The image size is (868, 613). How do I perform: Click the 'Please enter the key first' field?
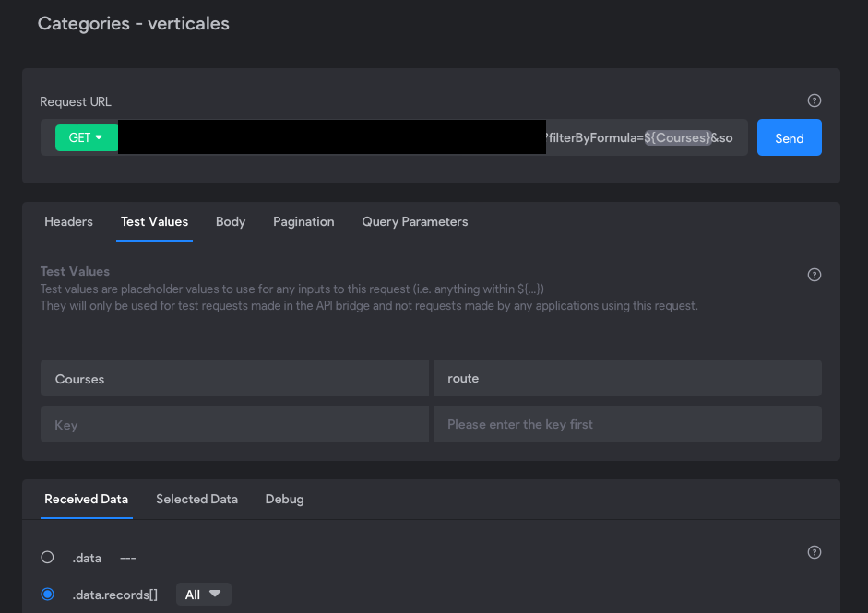pyautogui.click(x=627, y=424)
